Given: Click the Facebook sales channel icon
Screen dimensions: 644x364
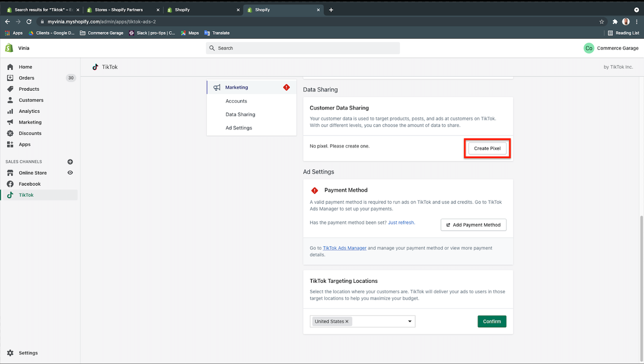Looking at the screenshot, I should (x=10, y=184).
